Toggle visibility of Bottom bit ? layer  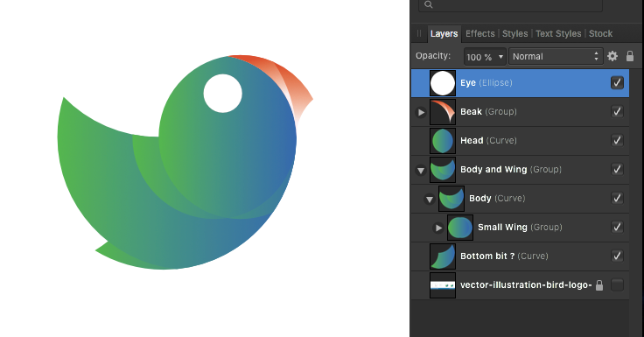[617, 256]
